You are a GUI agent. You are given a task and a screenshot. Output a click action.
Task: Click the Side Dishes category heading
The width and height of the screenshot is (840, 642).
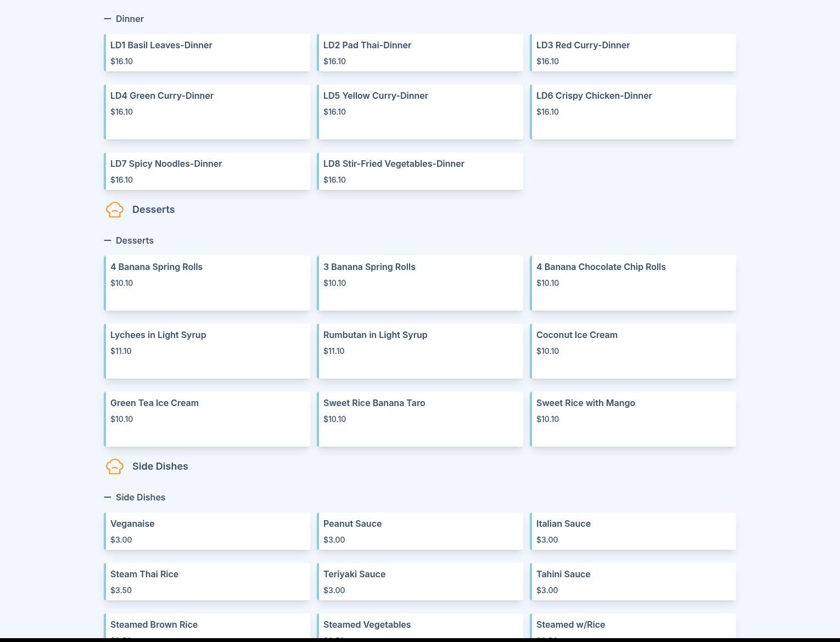click(x=160, y=466)
